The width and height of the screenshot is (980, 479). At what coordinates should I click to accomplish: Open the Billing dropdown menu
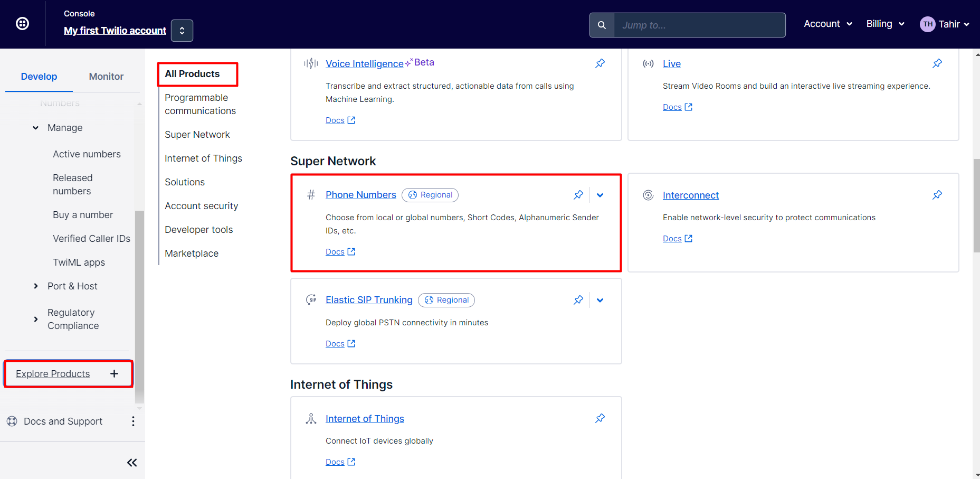coord(885,24)
